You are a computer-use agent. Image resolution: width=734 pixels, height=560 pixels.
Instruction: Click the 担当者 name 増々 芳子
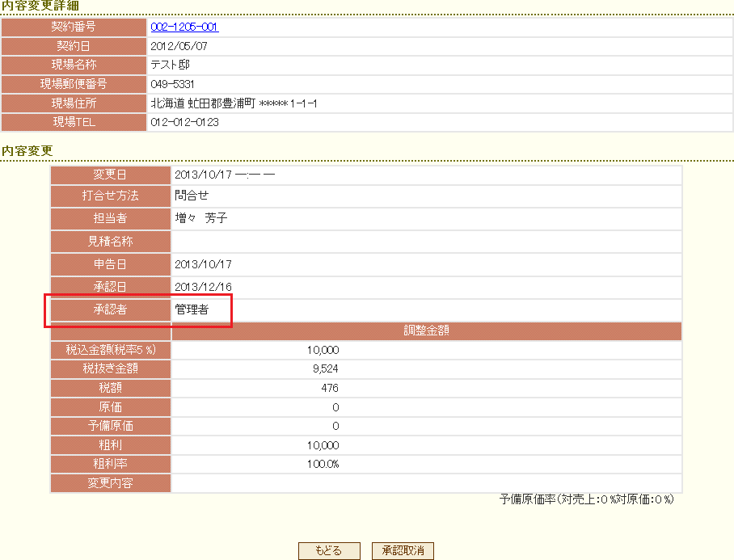point(201,218)
